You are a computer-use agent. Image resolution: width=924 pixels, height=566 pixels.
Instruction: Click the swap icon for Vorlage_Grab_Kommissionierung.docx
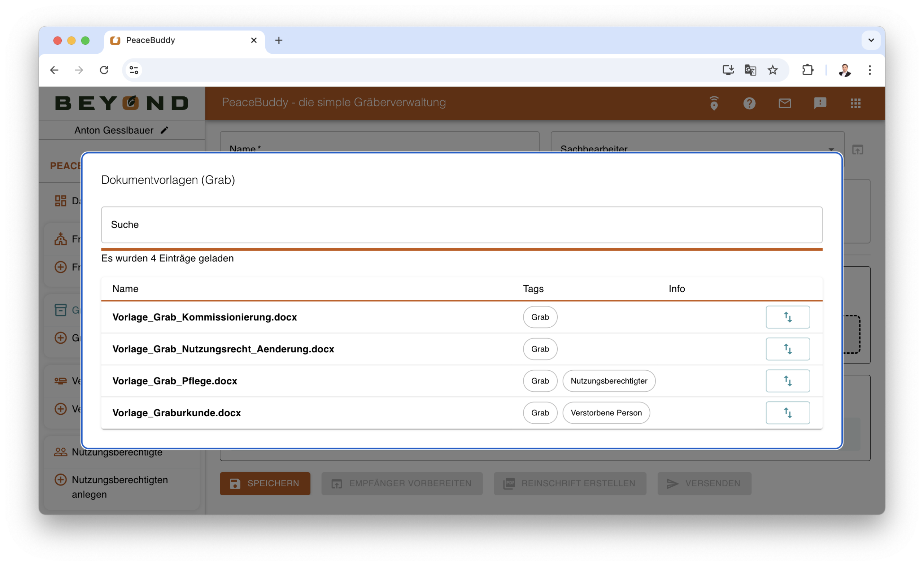[x=788, y=317]
